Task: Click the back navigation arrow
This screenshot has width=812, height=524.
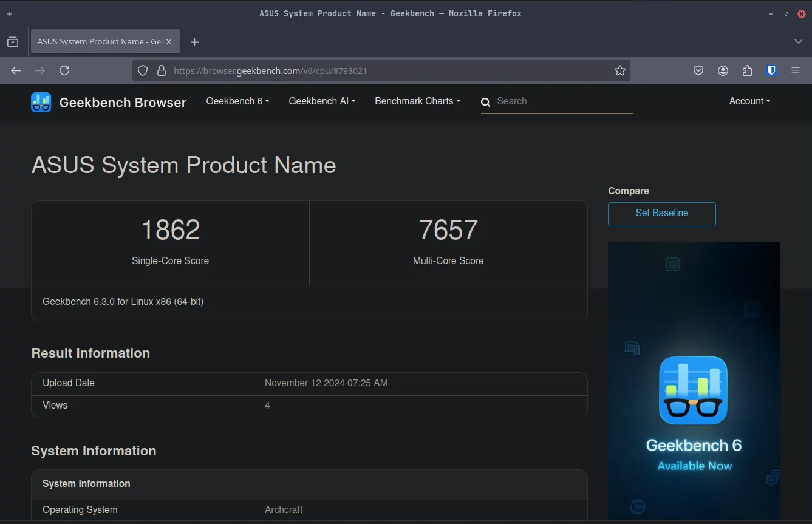Action: click(15, 70)
